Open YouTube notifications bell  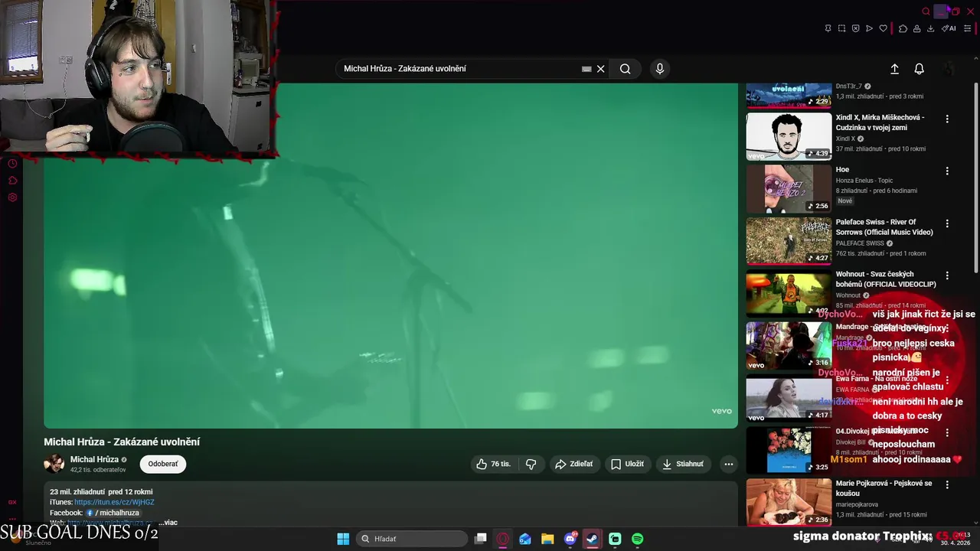click(920, 69)
